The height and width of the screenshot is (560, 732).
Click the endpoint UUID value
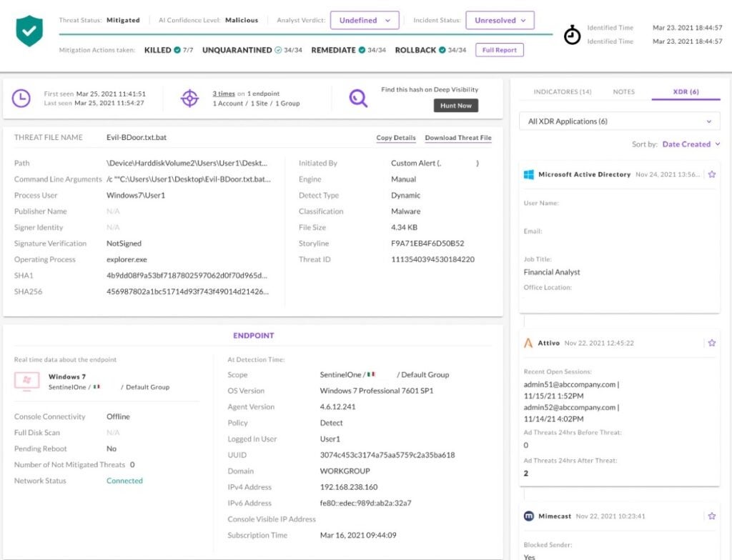click(x=387, y=455)
